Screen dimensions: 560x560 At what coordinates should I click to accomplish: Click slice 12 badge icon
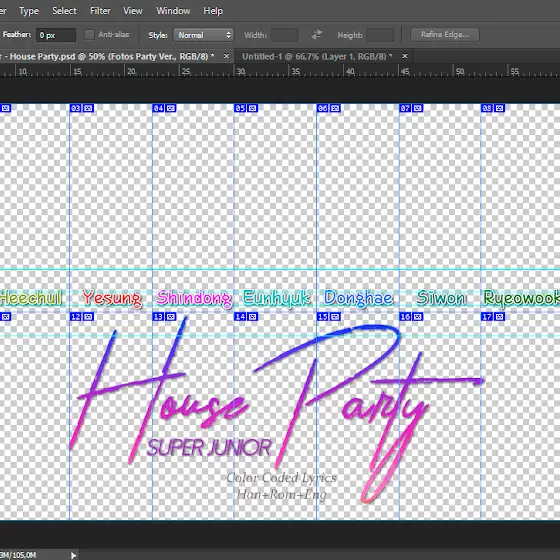(x=89, y=317)
